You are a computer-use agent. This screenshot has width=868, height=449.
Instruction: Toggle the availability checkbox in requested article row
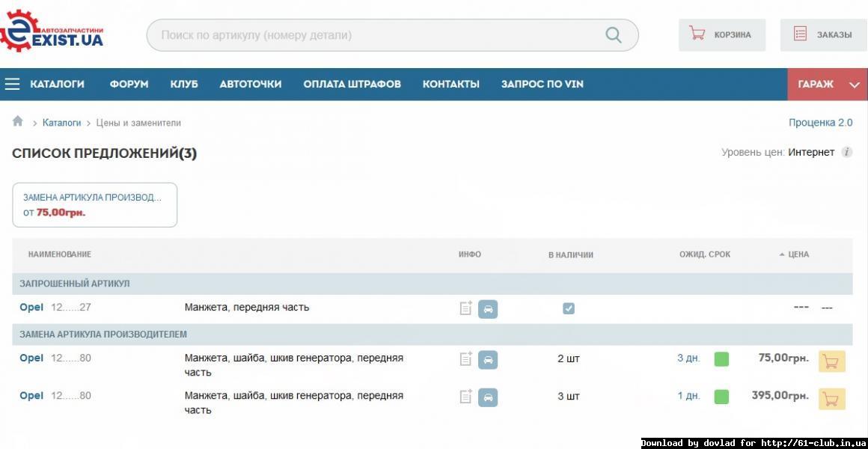pos(569,308)
